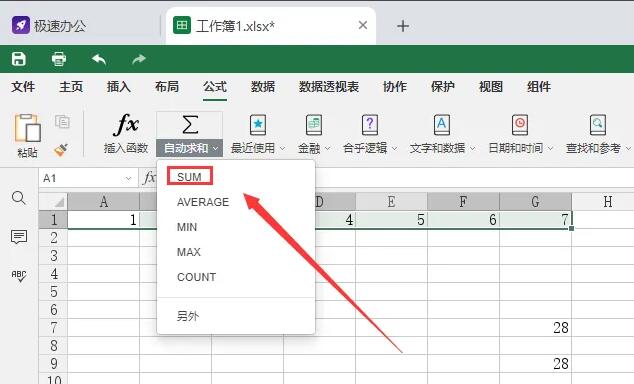Expand the 文字和数据 dropdown arrow

click(472, 149)
